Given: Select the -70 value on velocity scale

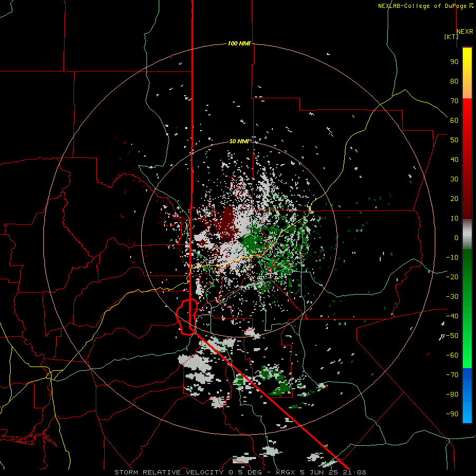Looking at the screenshot, I should point(452,375).
